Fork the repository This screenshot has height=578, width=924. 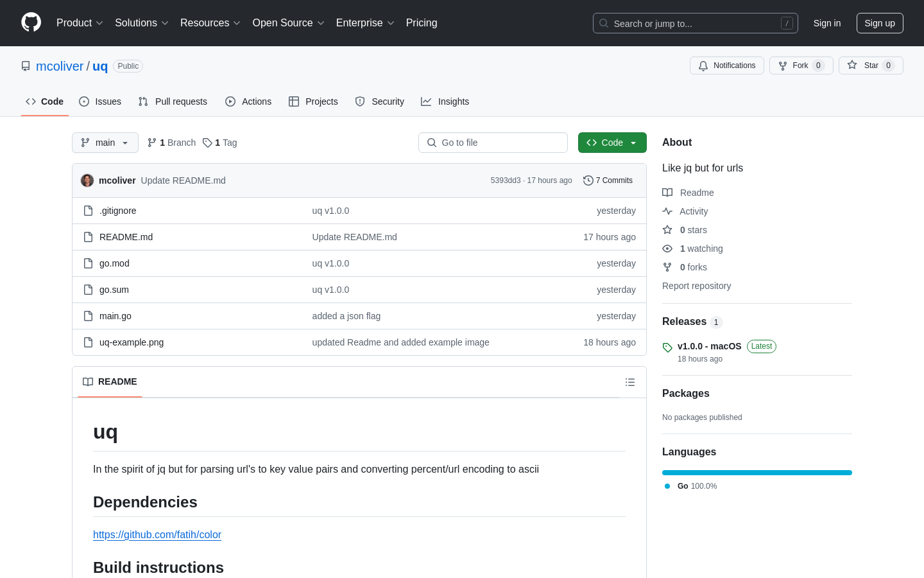[801, 66]
